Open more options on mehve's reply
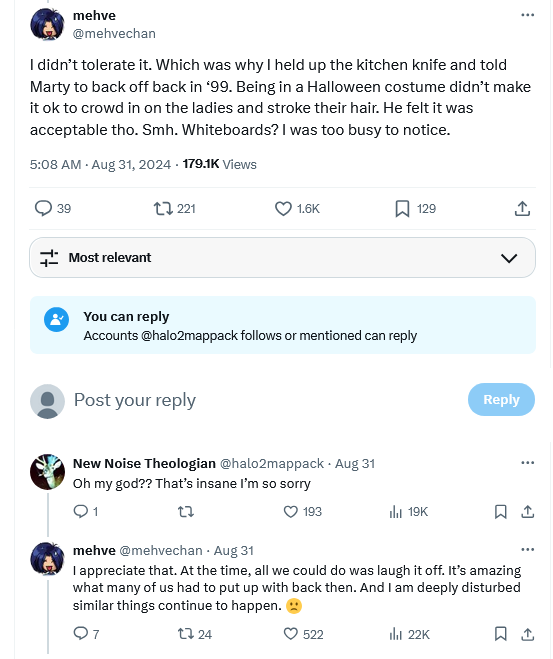553x659 pixels. coord(527,549)
